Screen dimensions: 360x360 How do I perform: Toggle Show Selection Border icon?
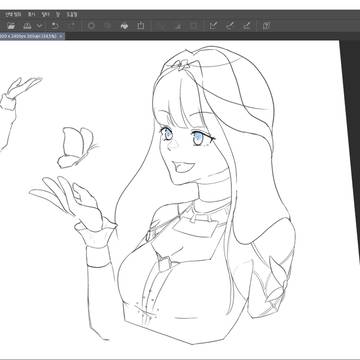pyautogui.click(x=194, y=26)
